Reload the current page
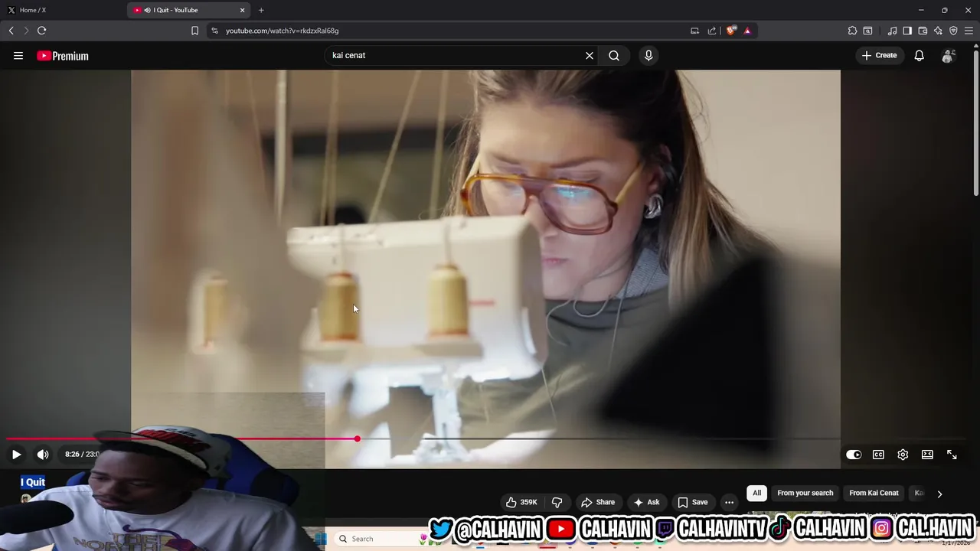The width and height of the screenshot is (980, 551). pyautogui.click(x=41, y=31)
